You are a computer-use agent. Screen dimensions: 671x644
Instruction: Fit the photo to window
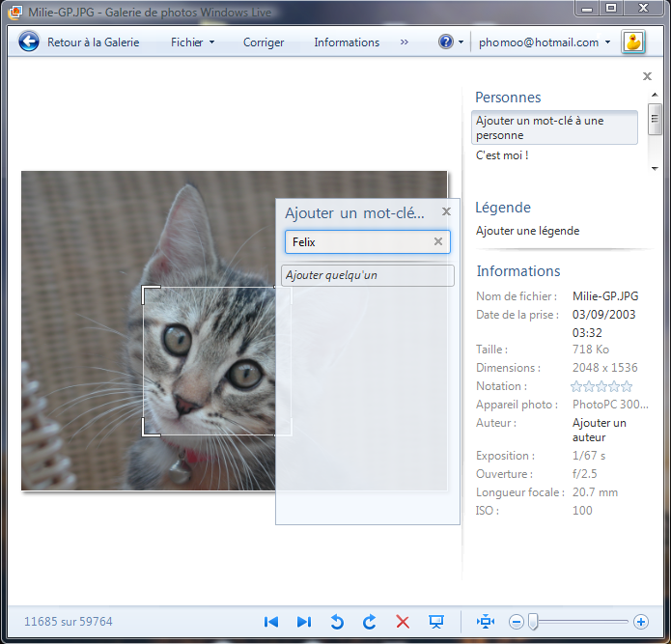point(486,622)
